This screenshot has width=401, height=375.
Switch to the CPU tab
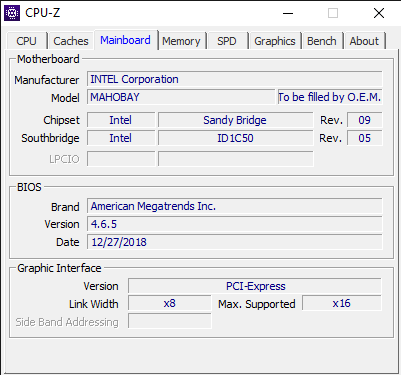click(x=27, y=41)
